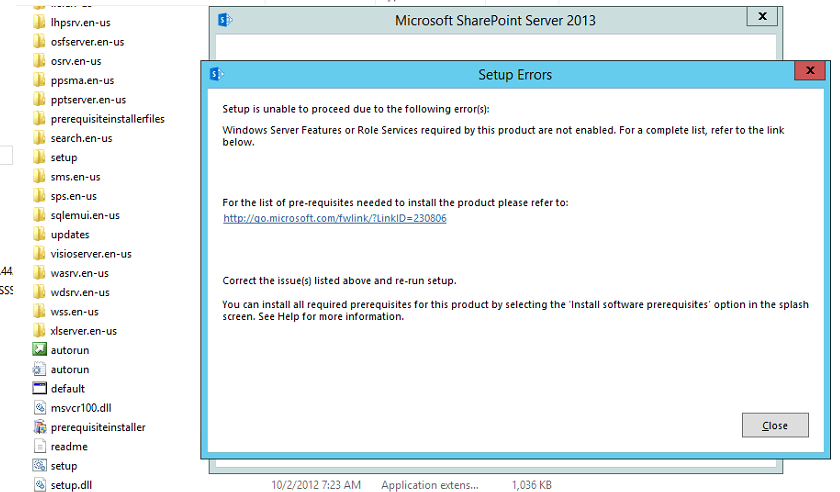Screen dimensions: 840x492
Task: Select the sms.en-us folder icon
Action: pyautogui.click(x=39, y=177)
